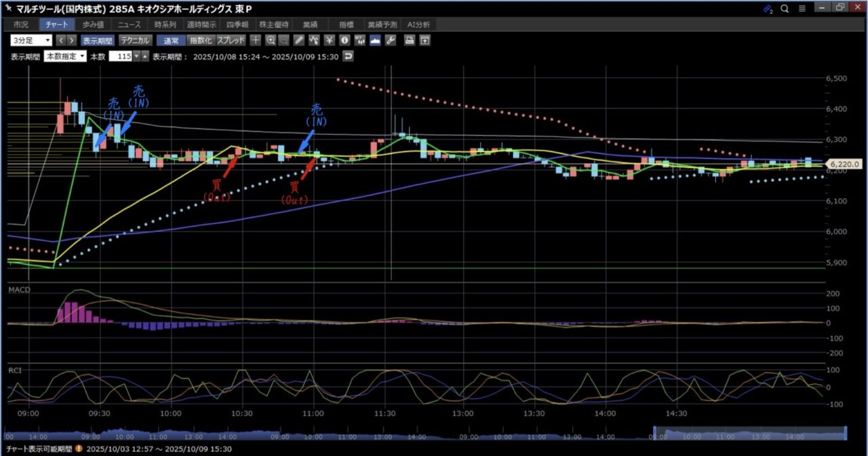Open the info icon in toolbar
Image resolution: width=868 pixels, height=456 pixels.
tap(344, 40)
